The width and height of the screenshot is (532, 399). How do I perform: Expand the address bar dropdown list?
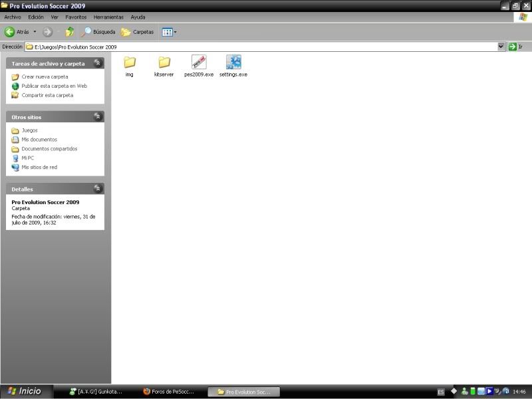(501, 47)
